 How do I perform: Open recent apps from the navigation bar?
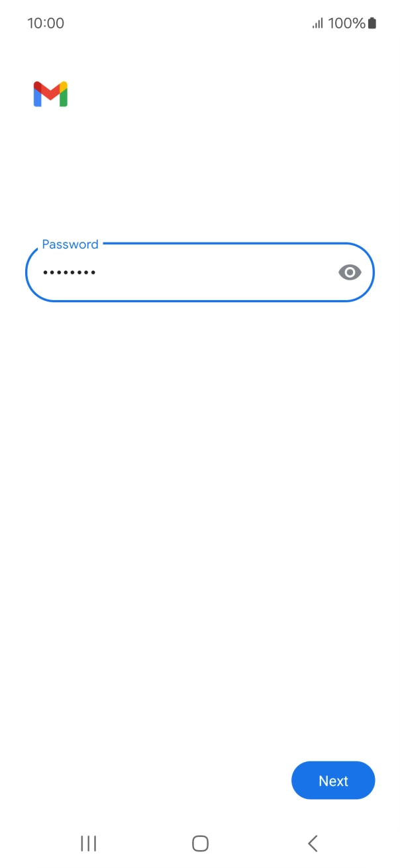coord(88,843)
